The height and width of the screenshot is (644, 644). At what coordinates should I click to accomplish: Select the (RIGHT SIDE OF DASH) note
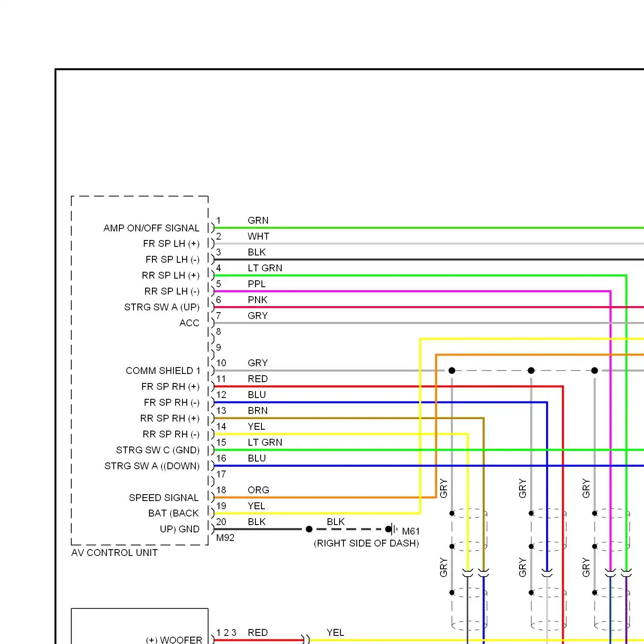pyautogui.click(x=366, y=544)
